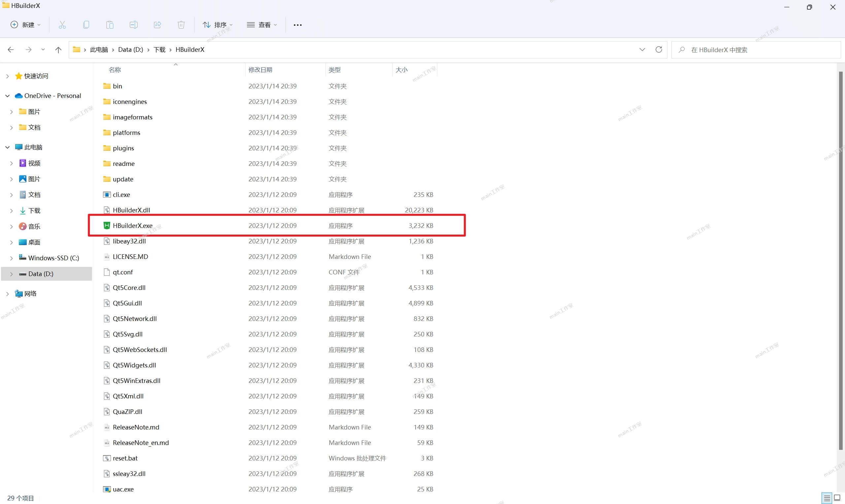Select the HBuilderX.exe green icon
The image size is (845, 504).
(x=107, y=226)
